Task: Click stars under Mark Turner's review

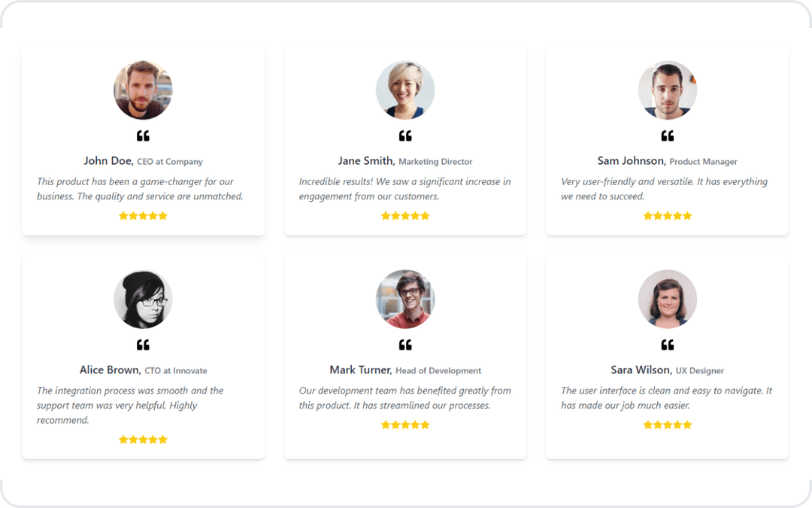Action: pyautogui.click(x=405, y=424)
